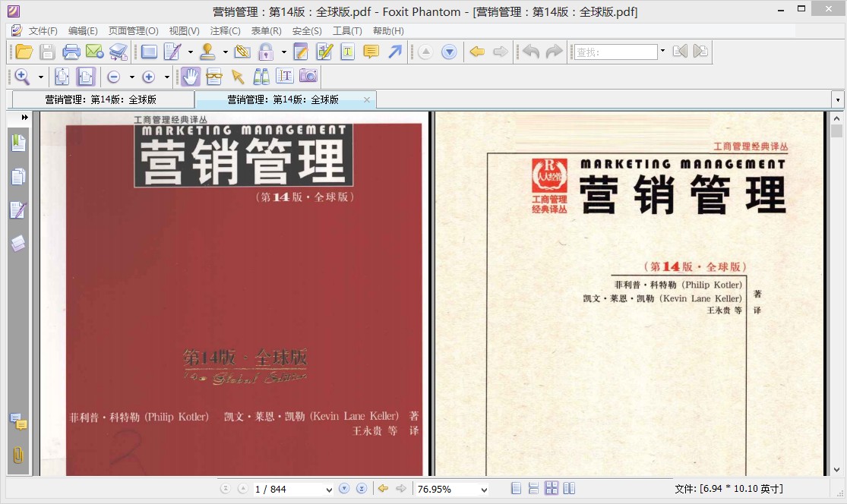Switch to the first 营销管理 document tab

click(103, 100)
